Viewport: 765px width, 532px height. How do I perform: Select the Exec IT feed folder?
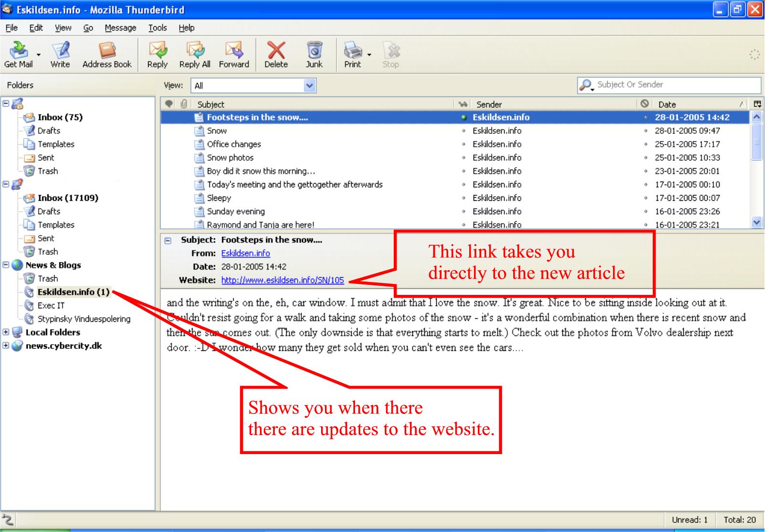51,305
